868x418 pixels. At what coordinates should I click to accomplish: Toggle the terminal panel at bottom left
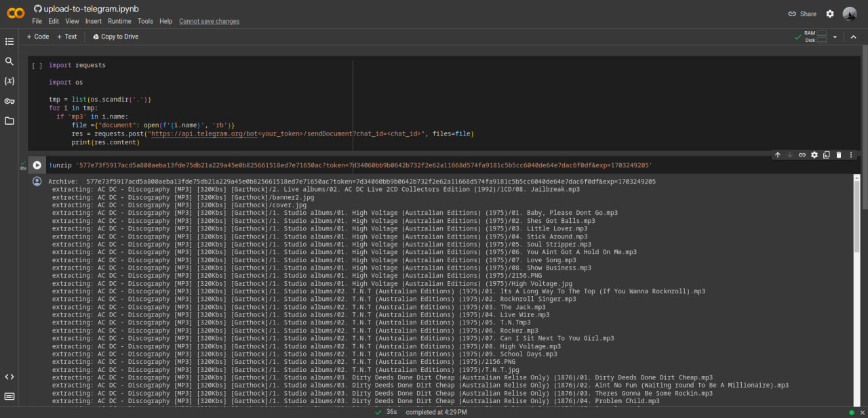9,396
